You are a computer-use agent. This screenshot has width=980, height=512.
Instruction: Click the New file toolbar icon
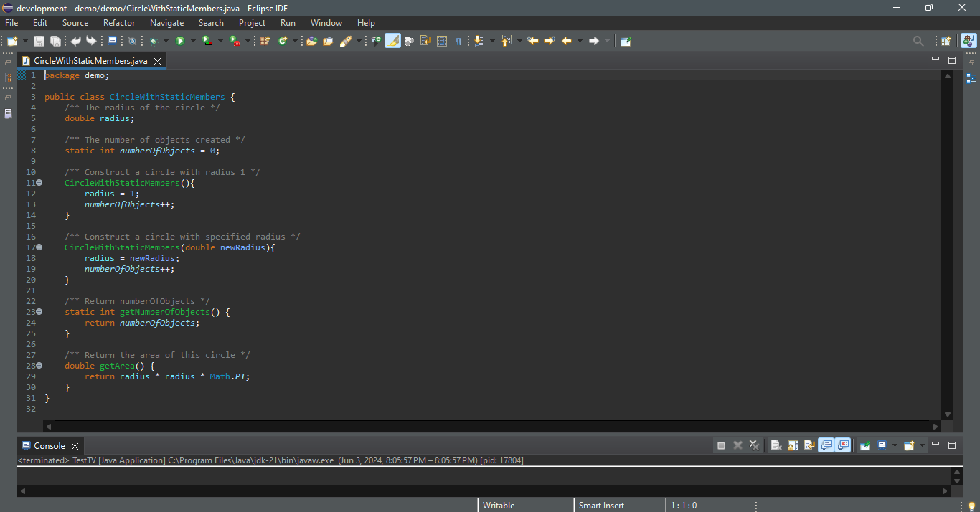pyautogui.click(x=12, y=41)
